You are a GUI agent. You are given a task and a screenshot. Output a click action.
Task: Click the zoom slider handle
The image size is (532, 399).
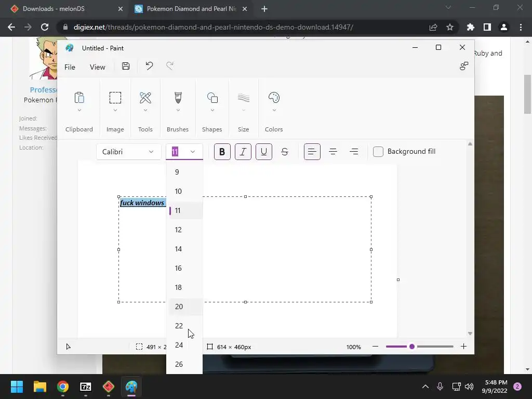point(412,347)
